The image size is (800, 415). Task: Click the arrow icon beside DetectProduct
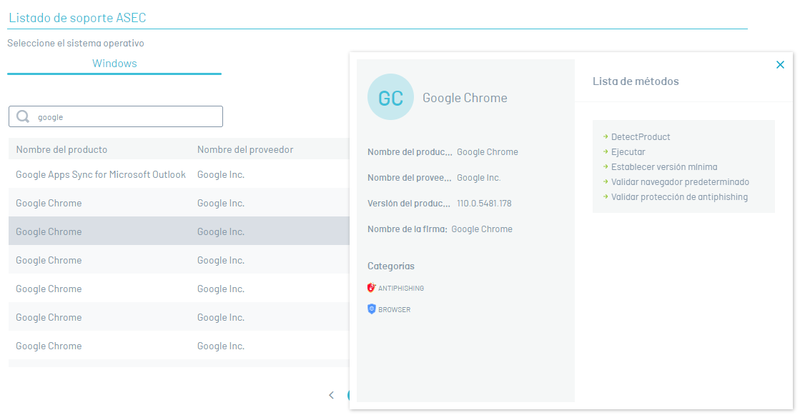(605, 137)
